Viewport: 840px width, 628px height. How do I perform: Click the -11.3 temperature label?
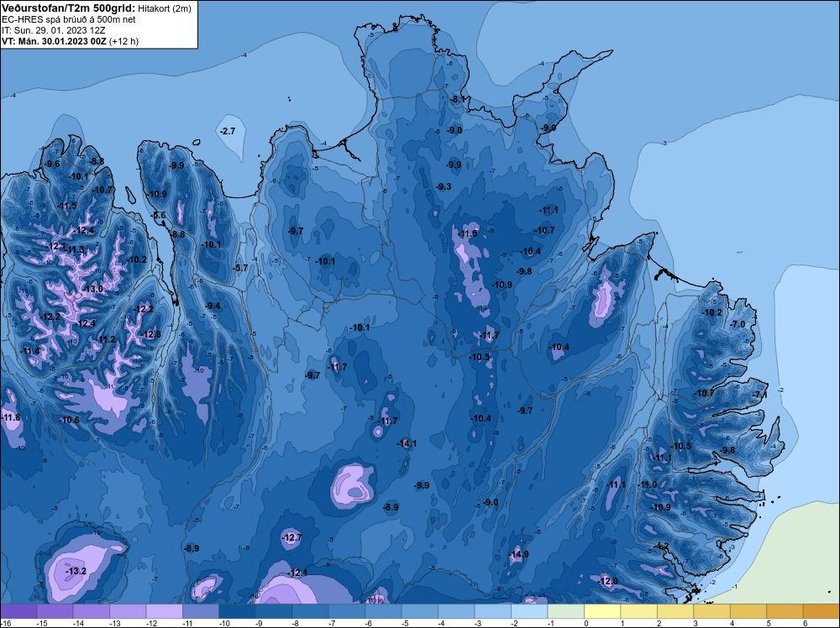tap(75, 250)
